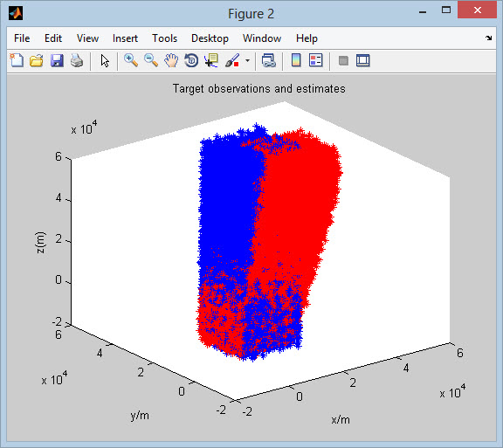503x448 pixels.
Task: Select the Edit Plot arrow tool
Action: (105, 60)
